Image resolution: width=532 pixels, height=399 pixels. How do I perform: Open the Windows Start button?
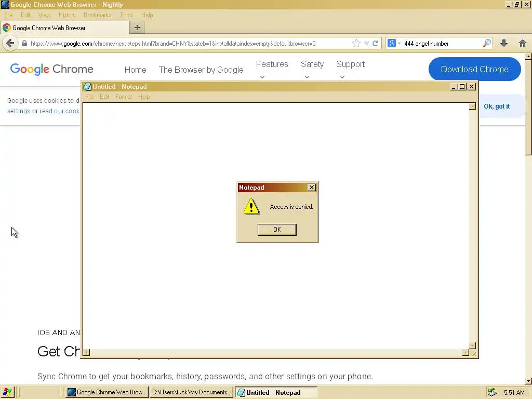[x=7, y=392]
